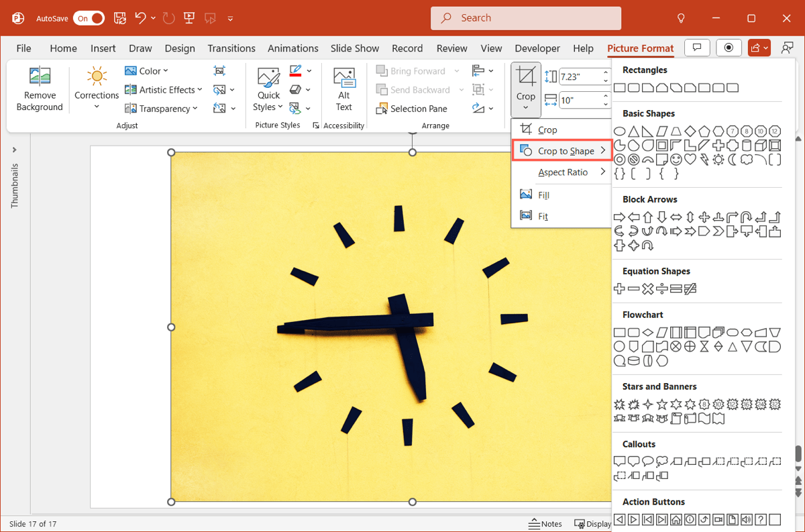
Task: Click the Share button
Action: (x=760, y=48)
